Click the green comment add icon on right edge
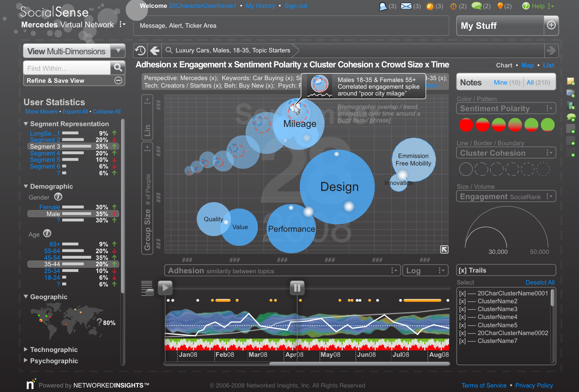This screenshot has height=392, width=579. pyautogui.click(x=571, y=117)
